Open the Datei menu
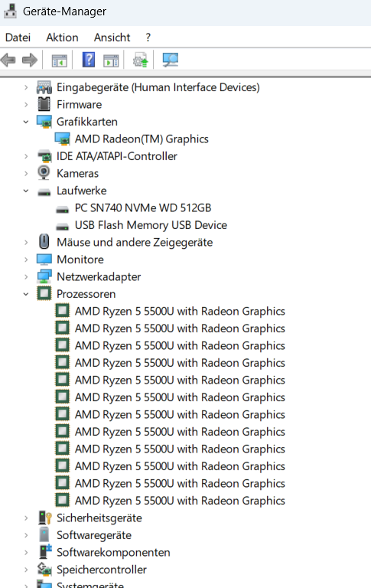 click(18, 38)
